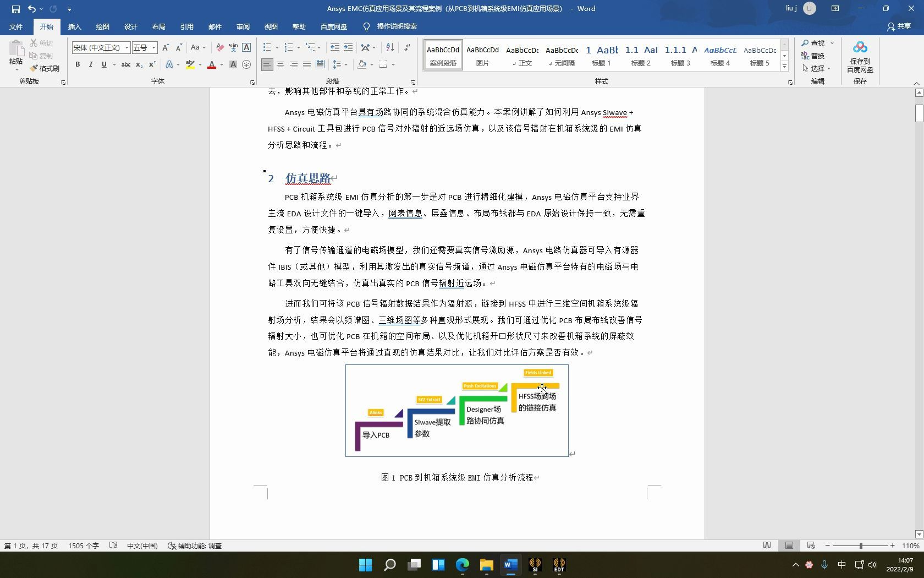The height and width of the screenshot is (578, 924).
Task: Click the font color red A swatch
Action: pyautogui.click(x=212, y=64)
